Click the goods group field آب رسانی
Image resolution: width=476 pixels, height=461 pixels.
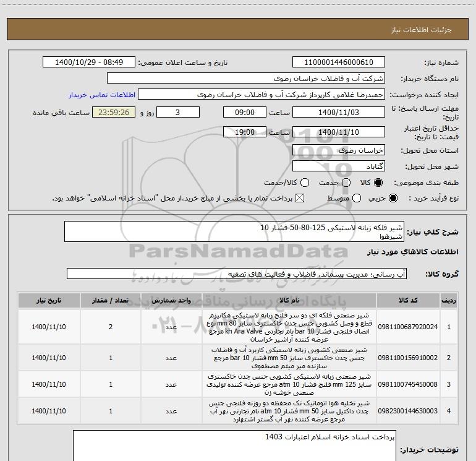pyautogui.click(x=237, y=274)
